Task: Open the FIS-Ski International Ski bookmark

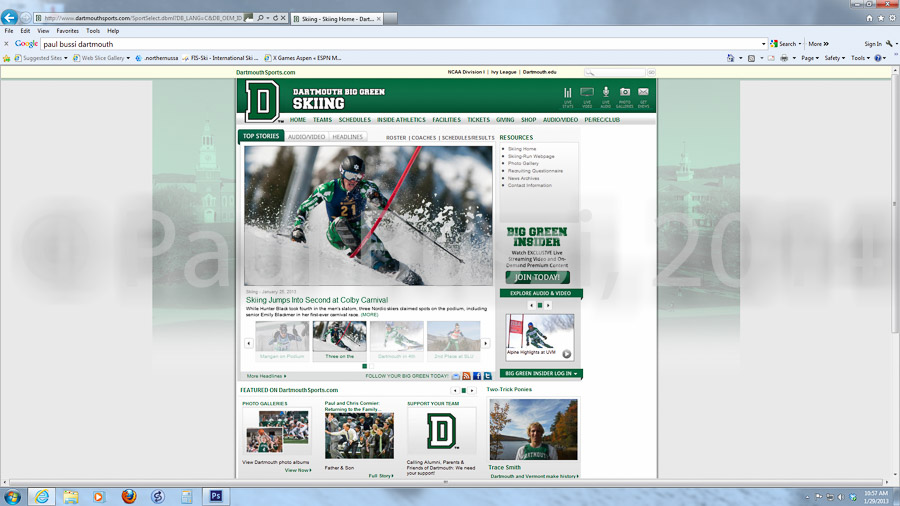Action: pyautogui.click(x=220, y=58)
